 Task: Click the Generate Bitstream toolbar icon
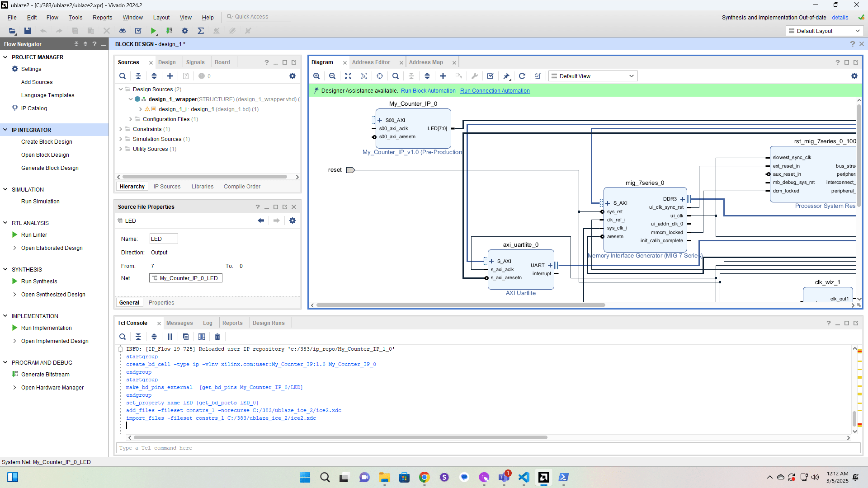click(x=169, y=31)
